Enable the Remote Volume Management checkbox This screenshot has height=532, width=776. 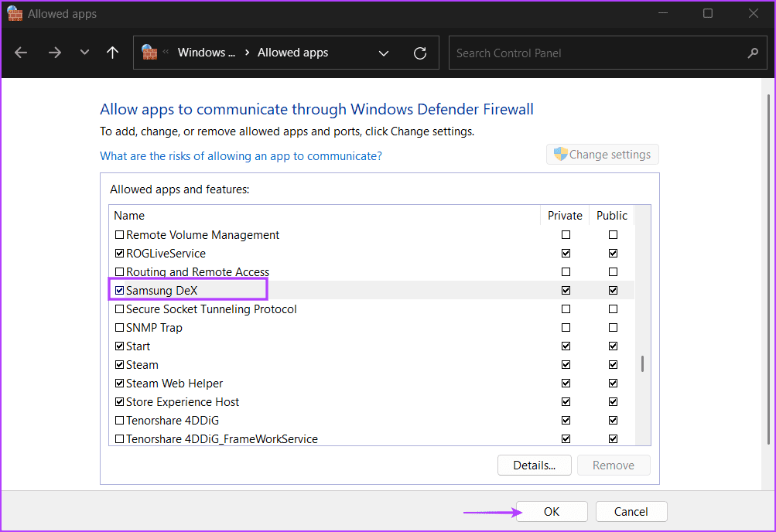pyautogui.click(x=119, y=235)
